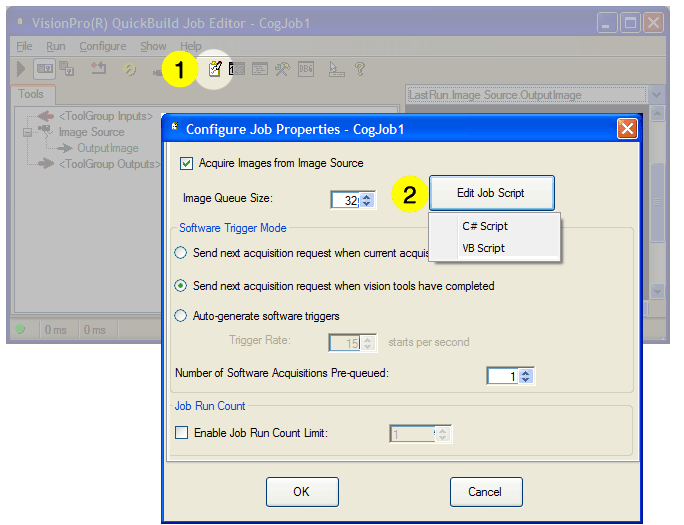Click the Image Source tool icon in tree
The height and width of the screenshot is (525, 684).
pos(45,131)
